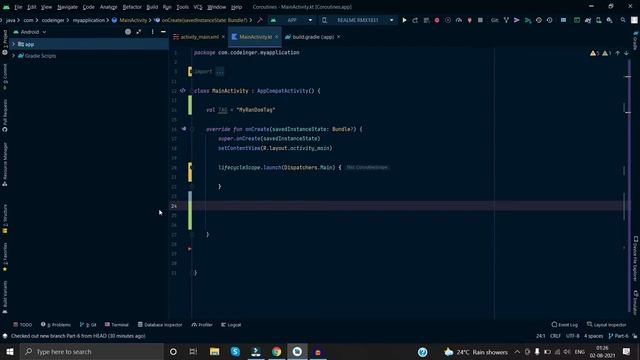Open the Logcat tool window
Screen dimensions: 640x360
click(231, 325)
